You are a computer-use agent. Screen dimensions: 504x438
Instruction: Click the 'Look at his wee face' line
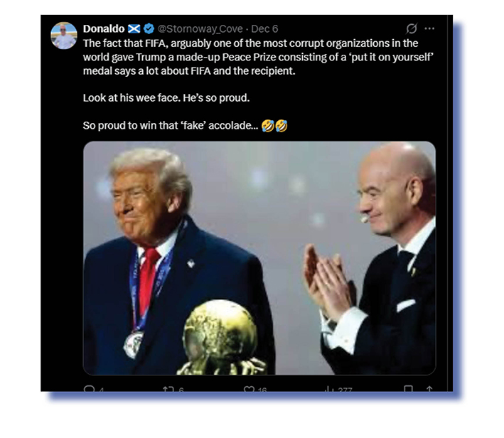click(166, 97)
